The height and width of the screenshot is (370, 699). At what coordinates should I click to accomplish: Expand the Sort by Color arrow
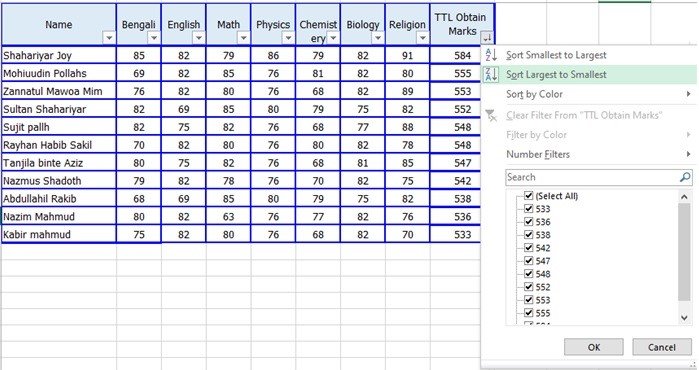tap(689, 94)
